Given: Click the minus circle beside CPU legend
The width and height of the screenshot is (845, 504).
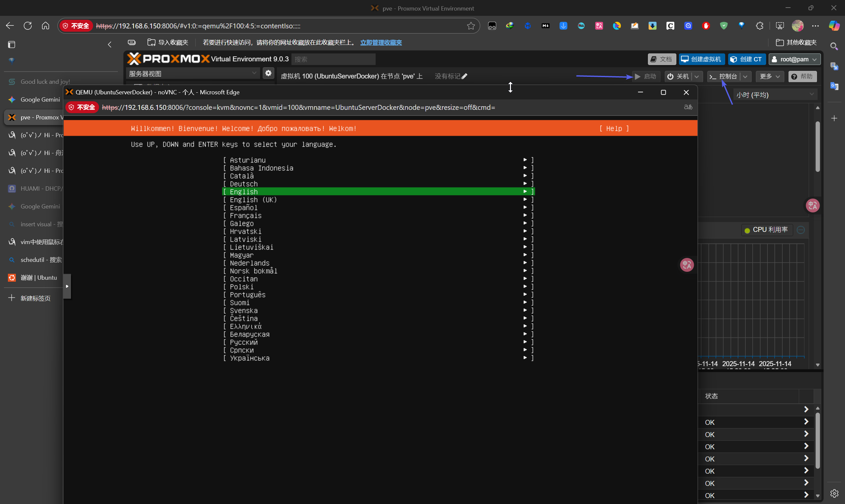Looking at the screenshot, I should click(x=801, y=230).
